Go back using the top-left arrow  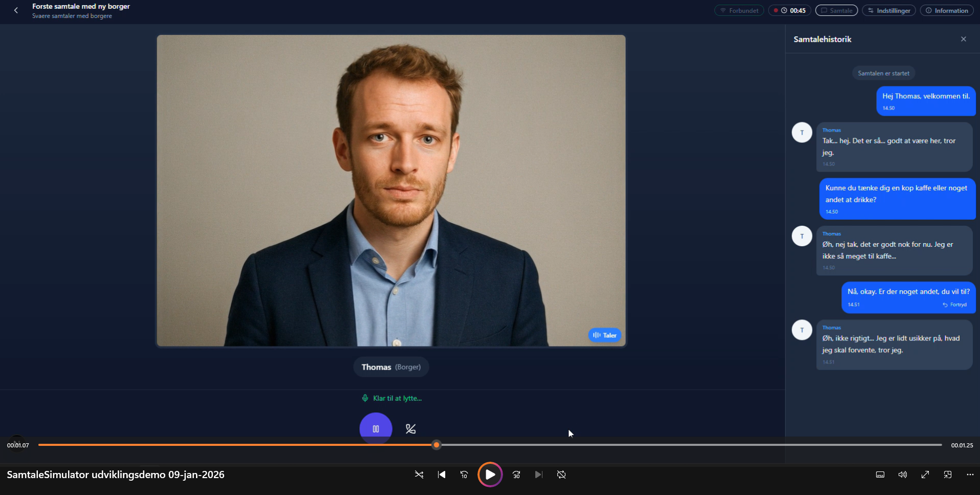pos(16,10)
